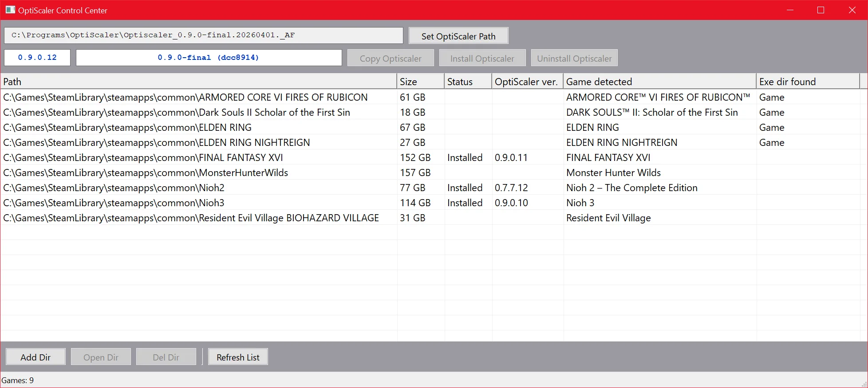Sort by OptiScaler ver. column header
868x388 pixels.
pos(527,82)
